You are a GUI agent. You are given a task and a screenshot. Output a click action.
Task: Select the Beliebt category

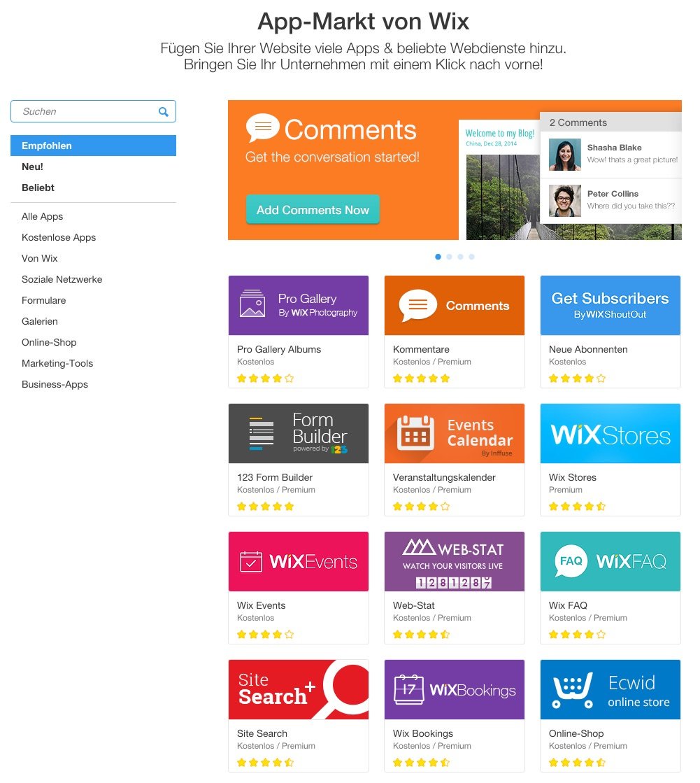[38, 188]
